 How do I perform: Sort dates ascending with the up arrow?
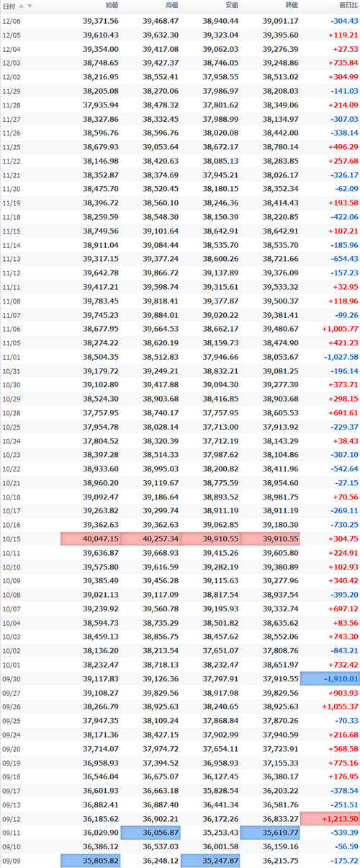click(x=21, y=6)
